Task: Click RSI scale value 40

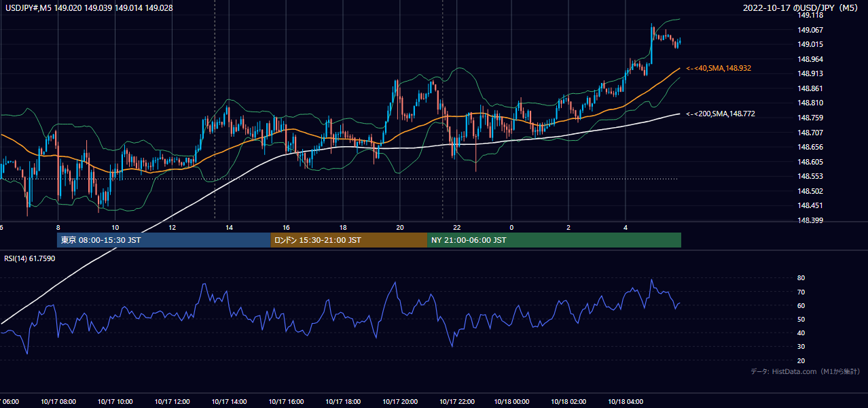Action: pos(801,333)
